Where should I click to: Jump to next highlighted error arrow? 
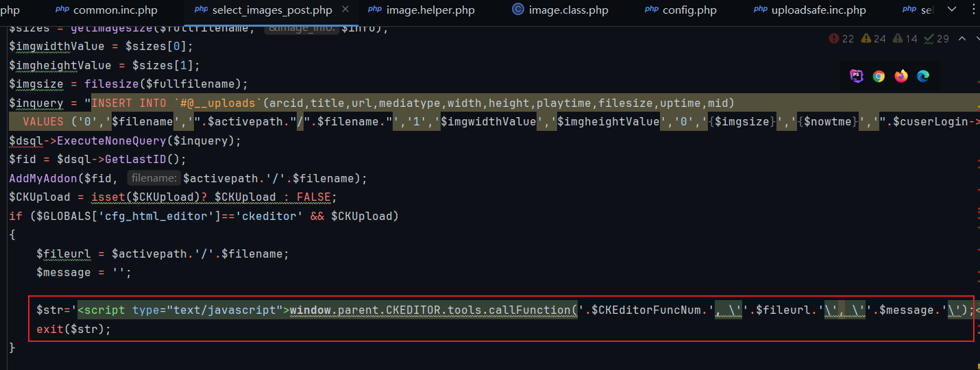pos(977,38)
